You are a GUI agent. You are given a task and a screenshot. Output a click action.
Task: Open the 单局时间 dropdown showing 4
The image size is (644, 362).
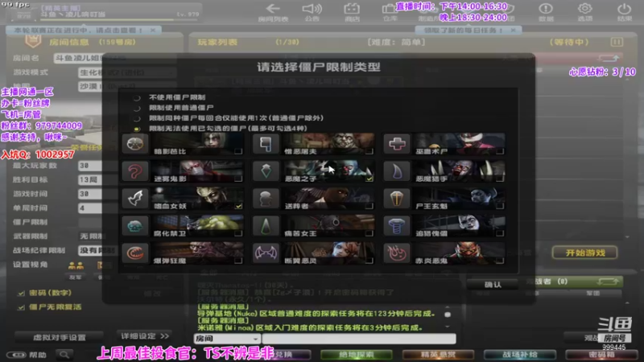pos(90,208)
